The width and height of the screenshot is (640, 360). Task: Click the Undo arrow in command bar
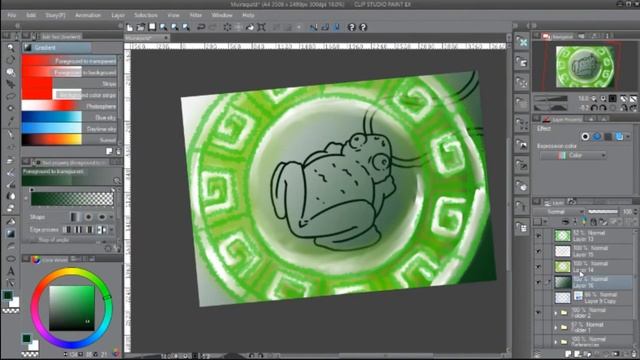click(x=201, y=27)
